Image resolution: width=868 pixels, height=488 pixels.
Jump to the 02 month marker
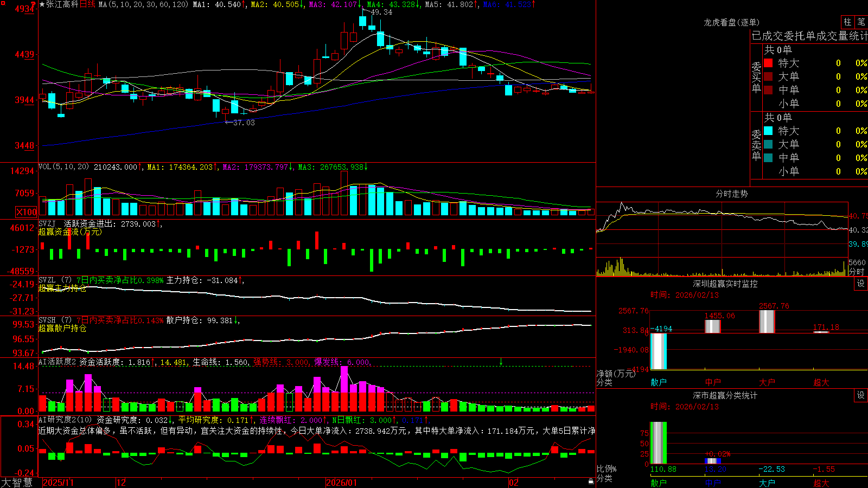pos(513,483)
